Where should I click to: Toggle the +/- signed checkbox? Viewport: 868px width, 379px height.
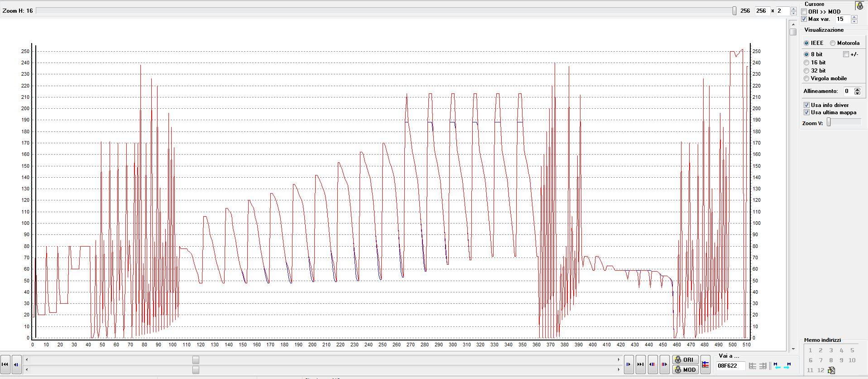point(846,54)
